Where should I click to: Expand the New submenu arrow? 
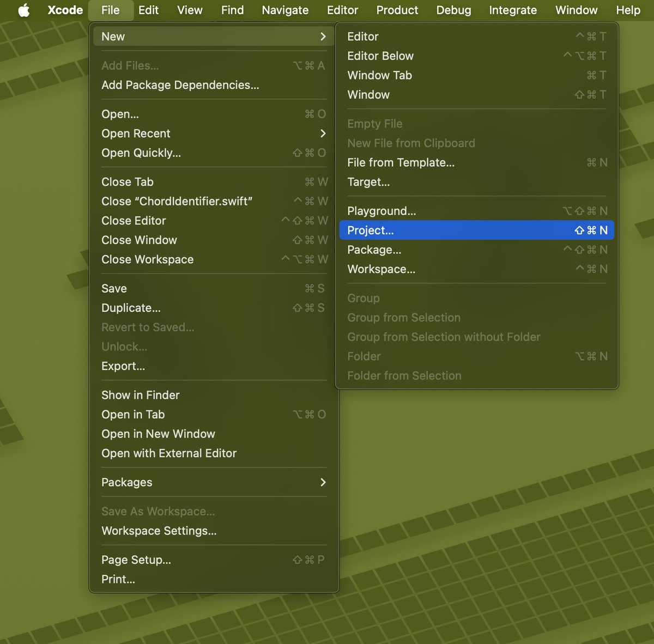[x=323, y=37]
